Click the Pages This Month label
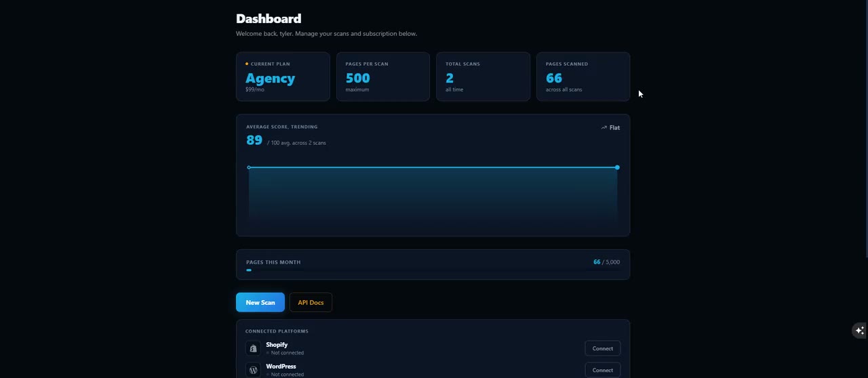Viewport: 868px width, 378px height. (x=273, y=262)
